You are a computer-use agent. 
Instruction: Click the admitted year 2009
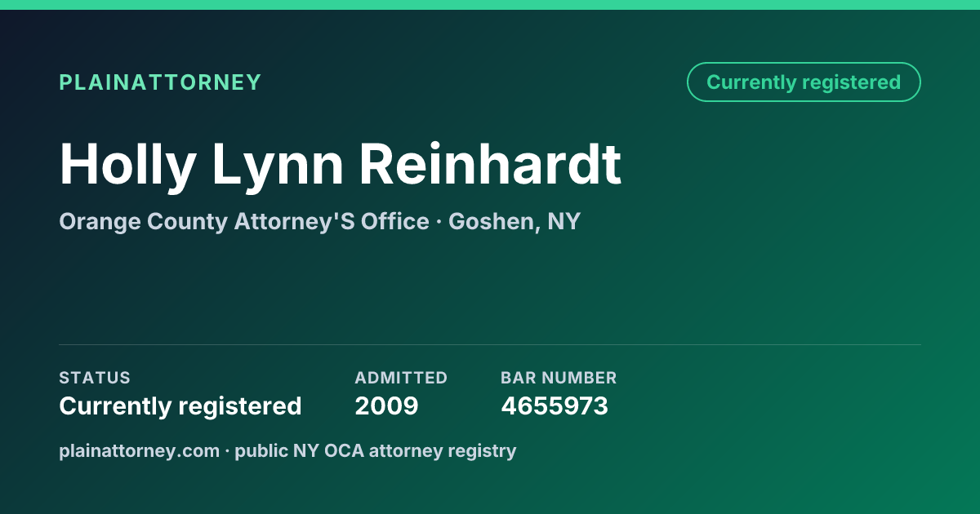tap(386, 405)
